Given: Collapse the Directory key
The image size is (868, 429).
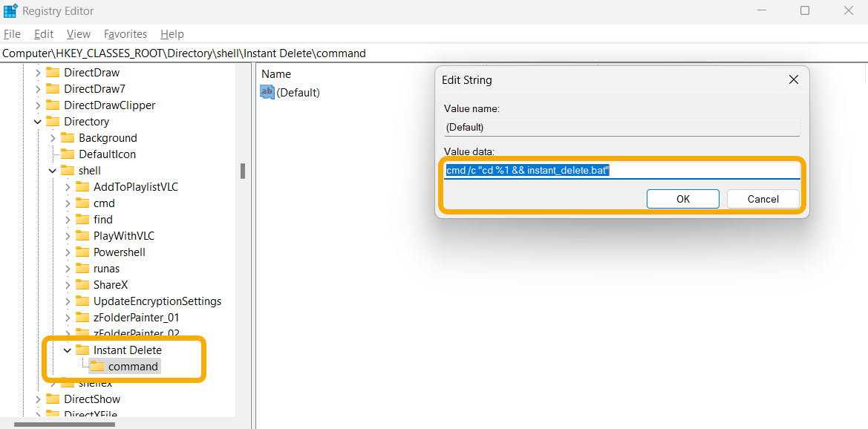Looking at the screenshot, I should pos(37,121).
